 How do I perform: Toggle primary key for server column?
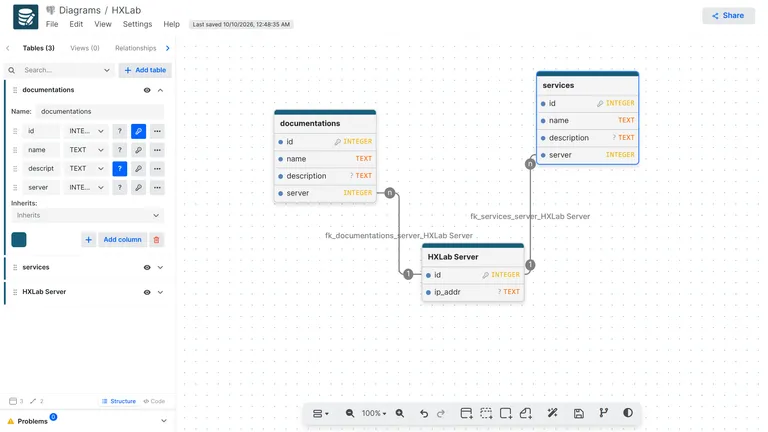(x=139, y=188)
